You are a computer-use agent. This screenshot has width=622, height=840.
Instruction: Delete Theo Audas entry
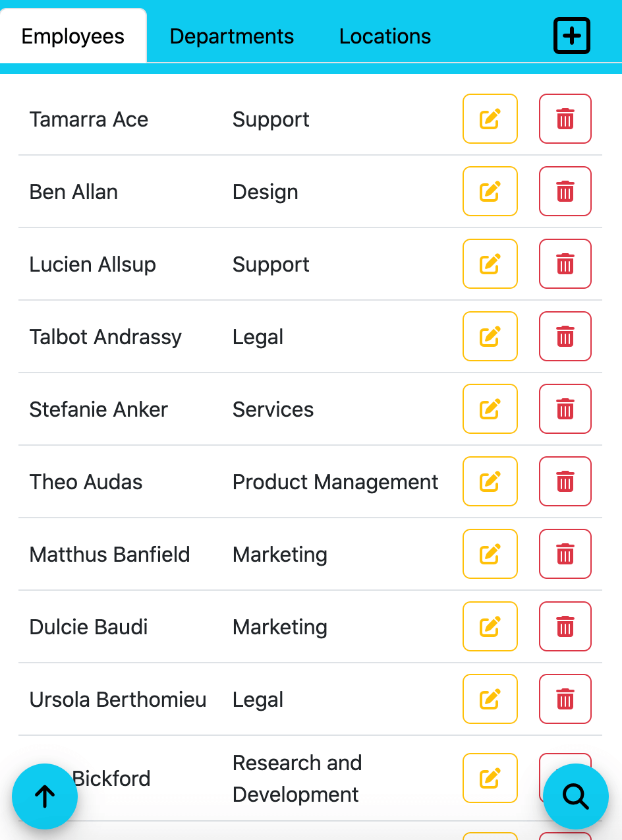click(x=565, y=481)
